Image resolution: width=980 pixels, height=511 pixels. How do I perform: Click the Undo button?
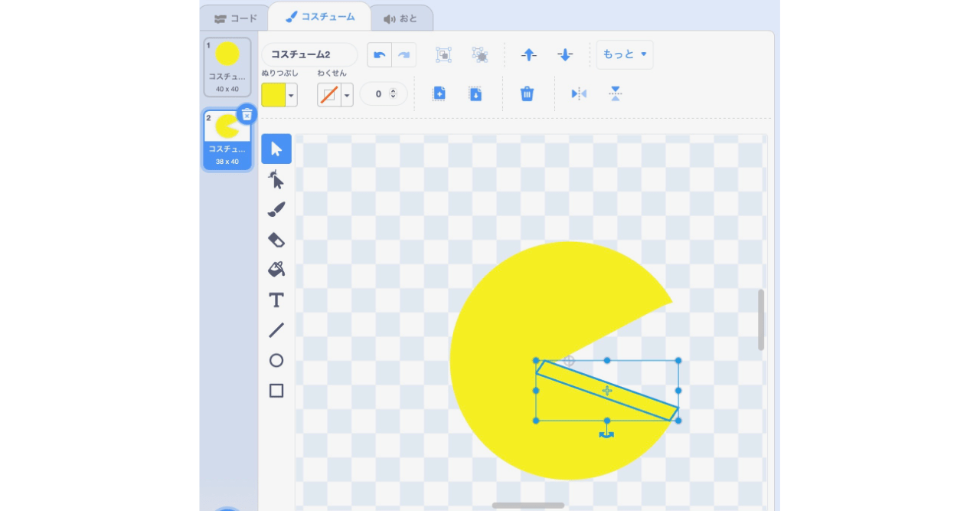(380, 54)
